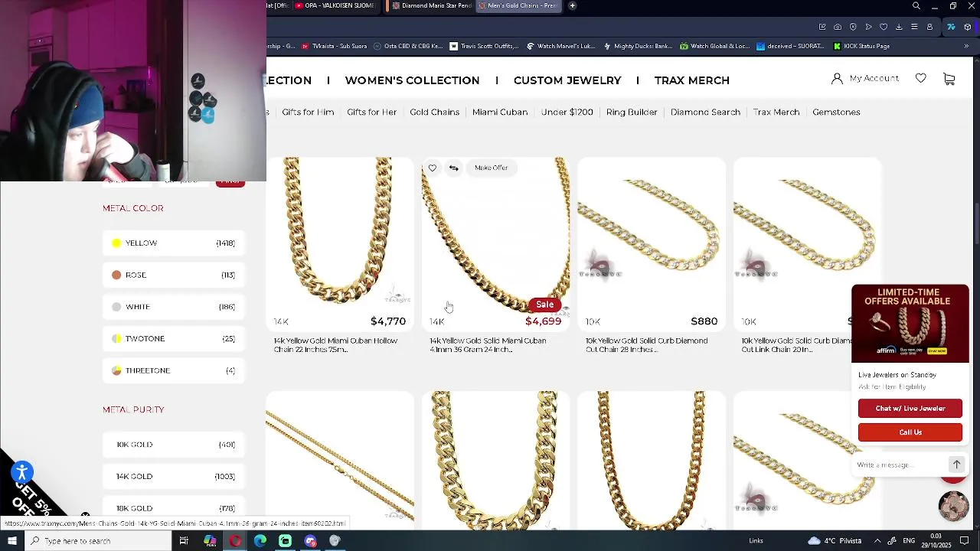Viewport: 980px width, 551px height.
Task: Open Gifts for Him link
Action: tap(308, 112)
